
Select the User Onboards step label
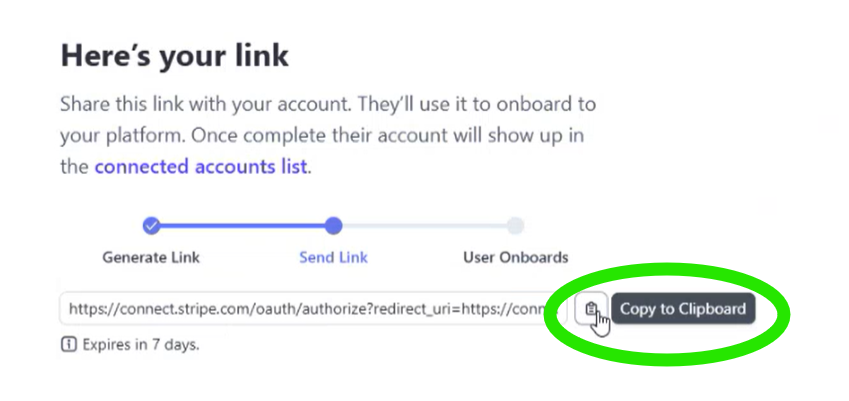tap(515, 257)
